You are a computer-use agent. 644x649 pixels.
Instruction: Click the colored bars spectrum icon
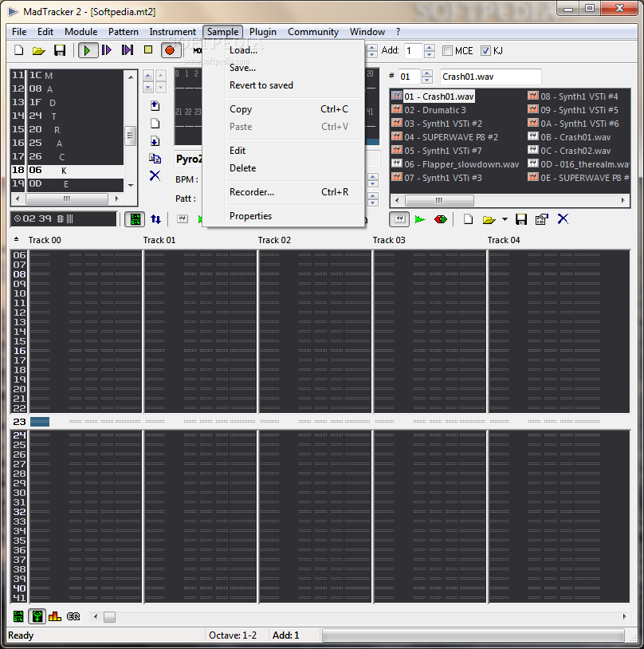click(55, 616)
